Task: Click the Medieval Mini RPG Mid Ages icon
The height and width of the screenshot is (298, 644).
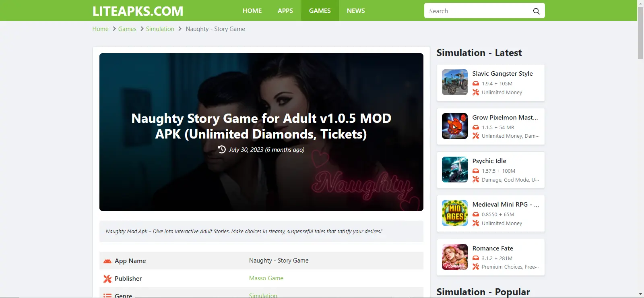Action: click(x=455, y=213)
